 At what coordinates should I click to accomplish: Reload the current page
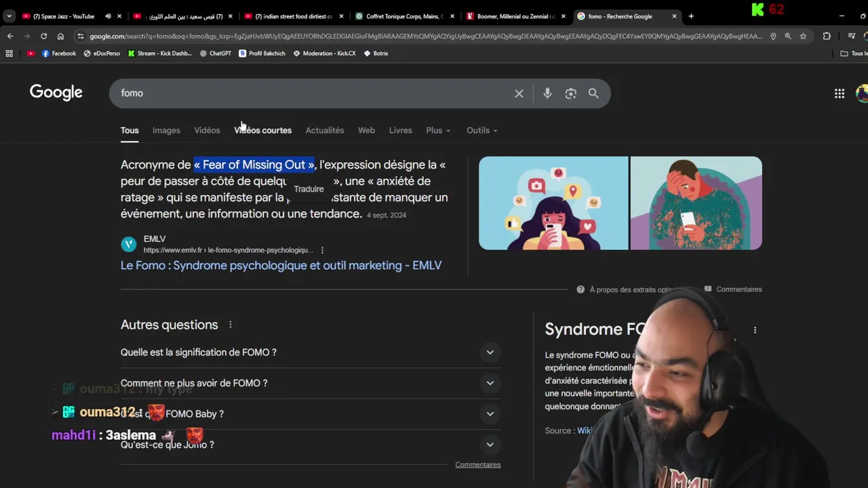(x=43, y=36)
